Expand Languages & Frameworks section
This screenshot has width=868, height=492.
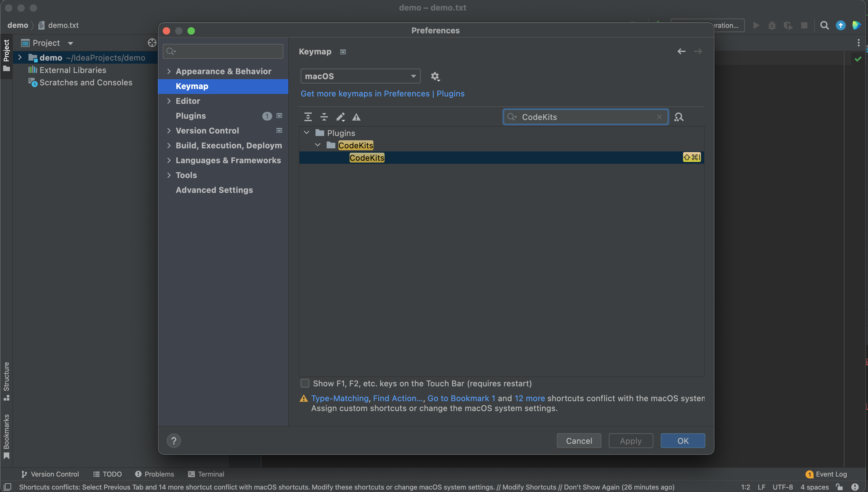click(x=169, y=160)
